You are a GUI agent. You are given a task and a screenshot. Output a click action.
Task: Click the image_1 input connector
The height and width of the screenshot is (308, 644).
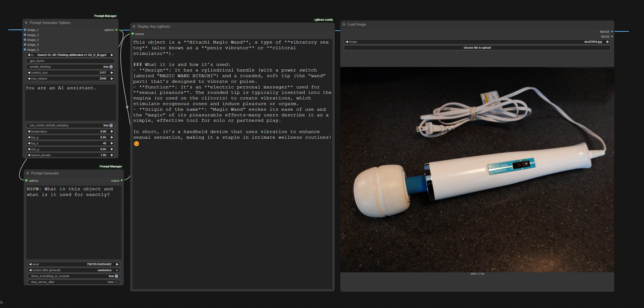25,30
